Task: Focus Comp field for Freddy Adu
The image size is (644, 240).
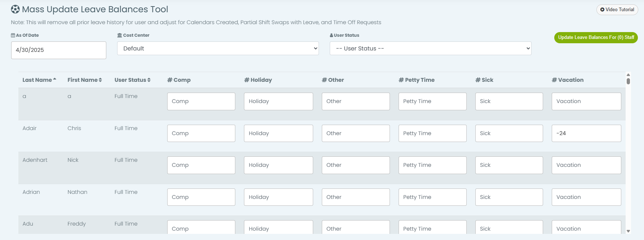Action: [201, 227]
